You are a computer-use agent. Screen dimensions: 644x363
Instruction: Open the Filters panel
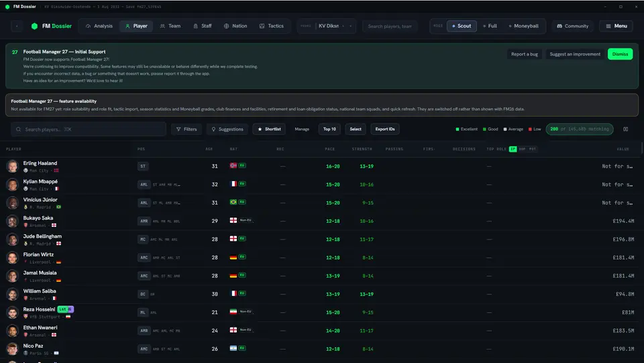(x=186, y=129)
